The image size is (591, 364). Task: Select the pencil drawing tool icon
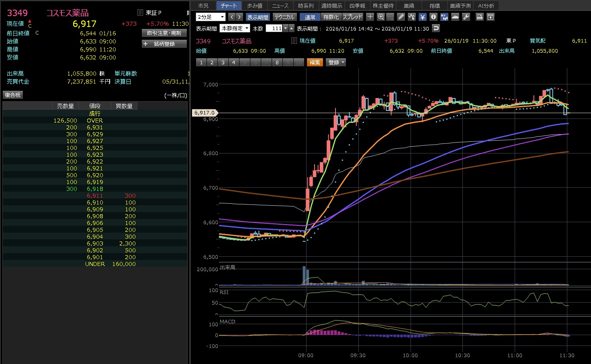(401, 17)
